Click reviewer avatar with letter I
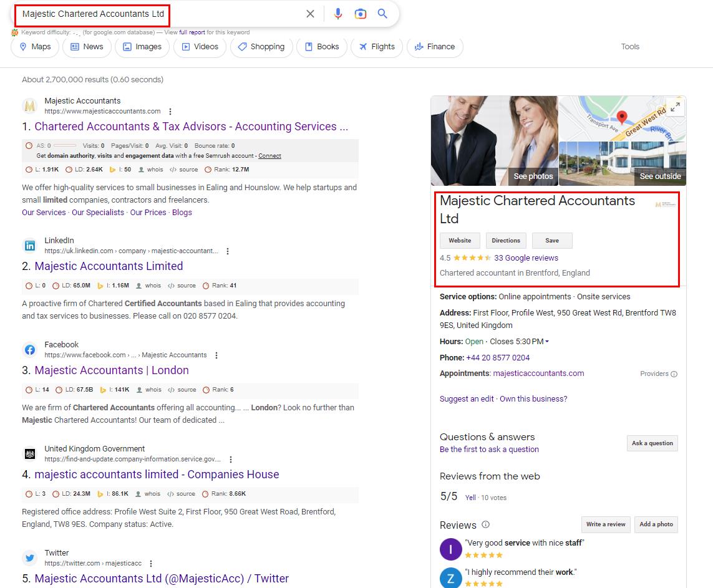713x588 pixels. point(450,549)
